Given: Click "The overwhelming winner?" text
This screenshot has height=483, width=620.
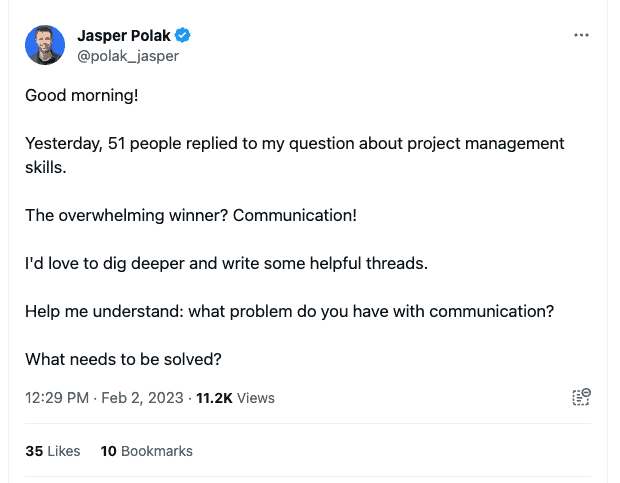Looking at the screenshot, I should (127, 216).
